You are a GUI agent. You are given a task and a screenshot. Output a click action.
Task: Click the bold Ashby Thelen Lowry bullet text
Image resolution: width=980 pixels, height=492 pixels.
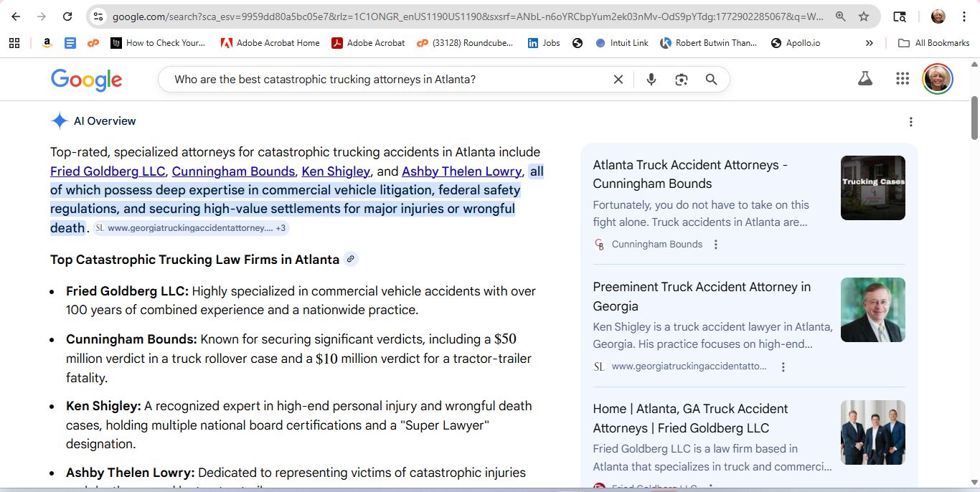[131, 473]
